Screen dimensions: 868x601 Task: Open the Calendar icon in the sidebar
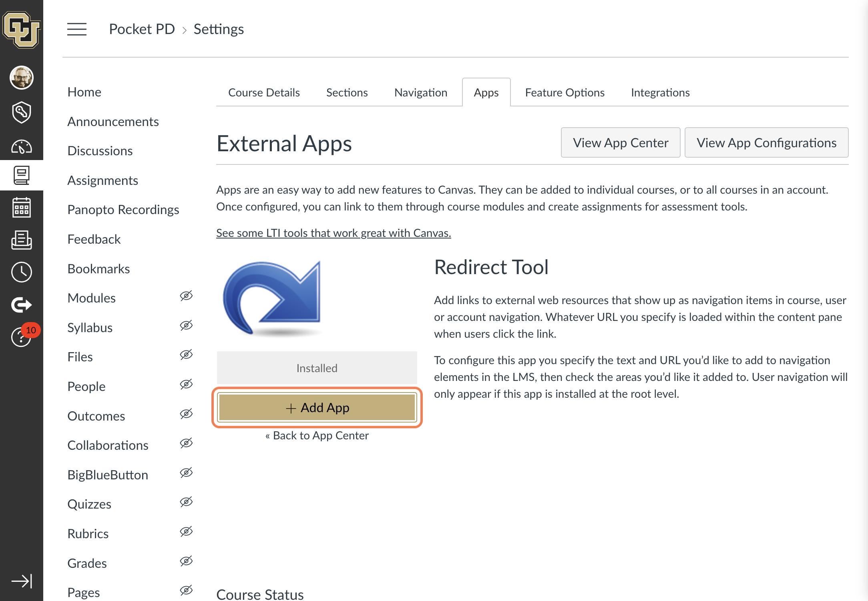point(21,207)
